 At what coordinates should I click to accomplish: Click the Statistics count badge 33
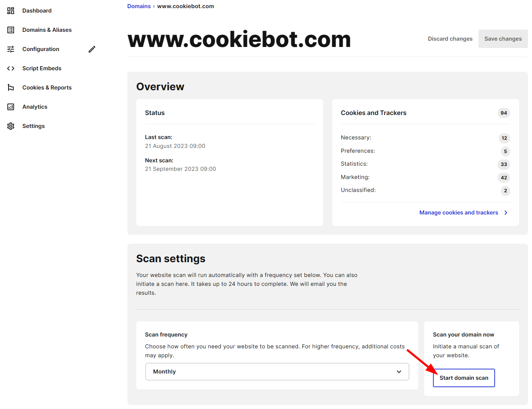504,165
